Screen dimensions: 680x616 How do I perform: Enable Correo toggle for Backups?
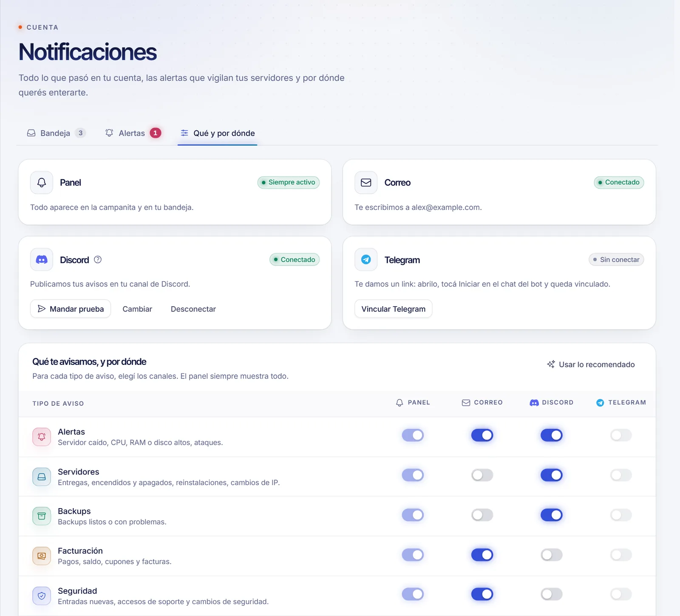click(482, 515)
